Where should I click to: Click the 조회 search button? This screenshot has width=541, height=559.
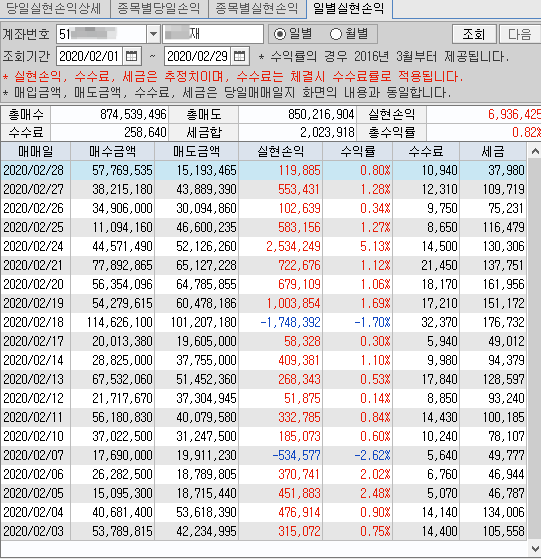click(474, 34)
